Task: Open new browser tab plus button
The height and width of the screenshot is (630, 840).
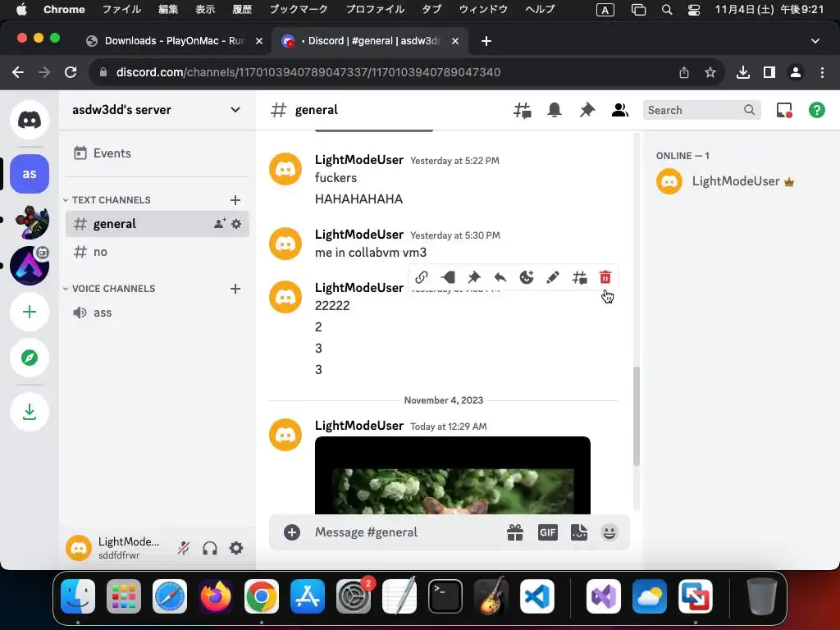Action: click(486, 41)
